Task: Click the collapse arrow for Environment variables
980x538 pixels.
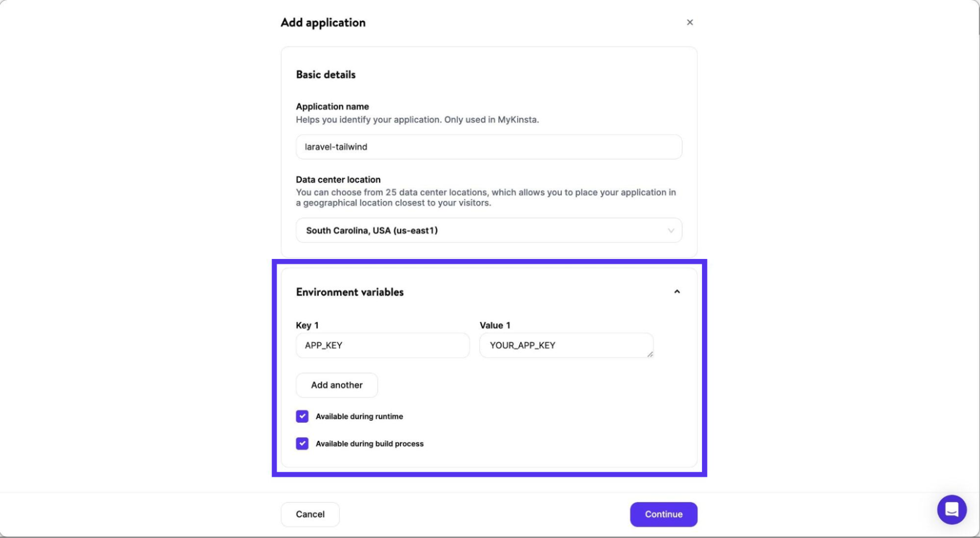Action: click(x=677, y=291)
